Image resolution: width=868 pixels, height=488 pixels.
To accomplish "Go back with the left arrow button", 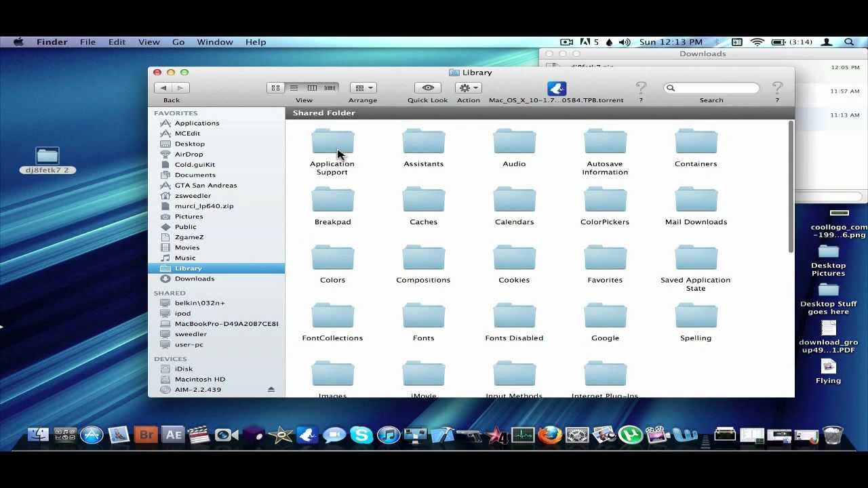I will coord(163,87).
